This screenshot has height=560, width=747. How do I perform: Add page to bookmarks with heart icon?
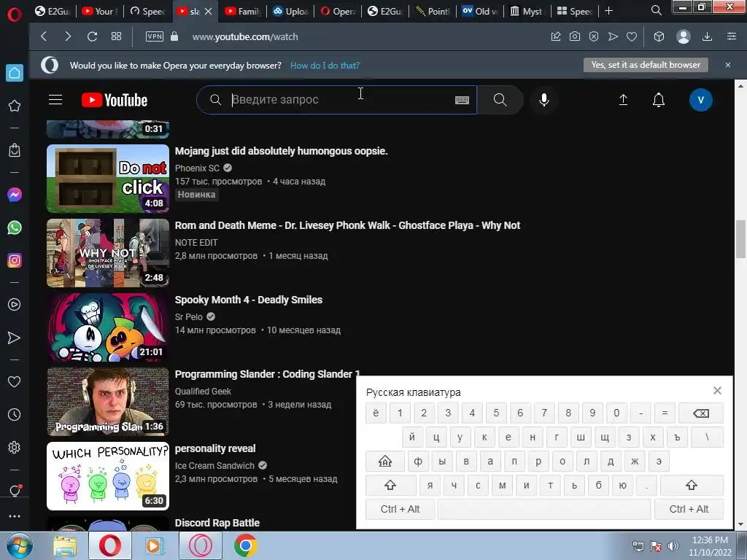[632, 36]
